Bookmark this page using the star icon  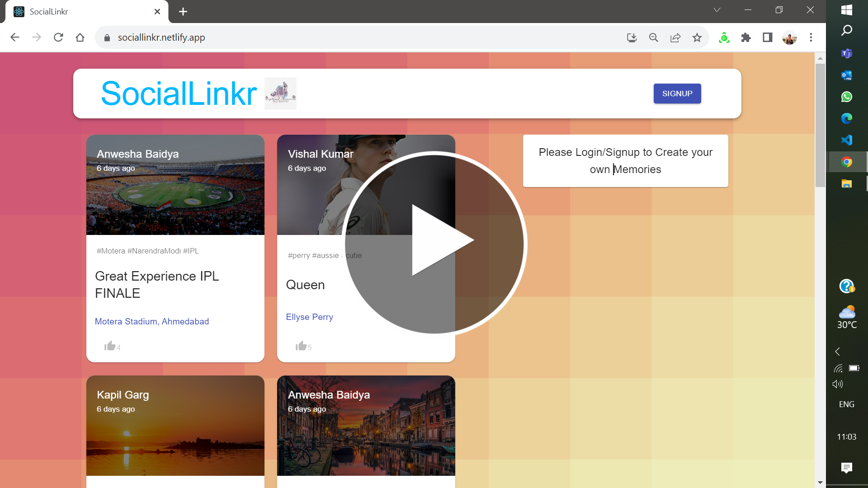[x=697, y=38]
